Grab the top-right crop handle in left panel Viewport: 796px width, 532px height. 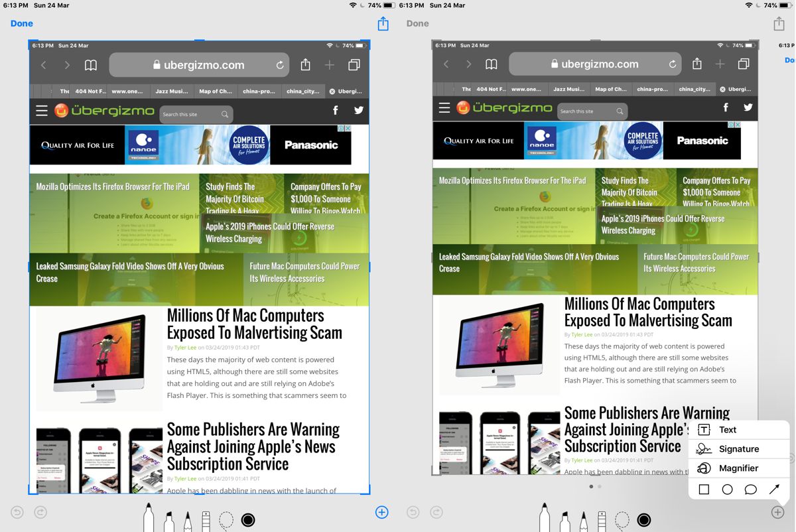[367, 43]
